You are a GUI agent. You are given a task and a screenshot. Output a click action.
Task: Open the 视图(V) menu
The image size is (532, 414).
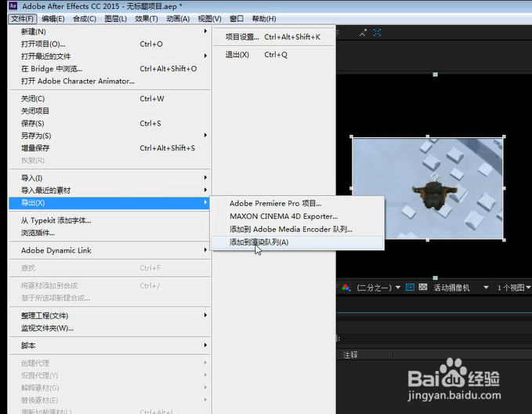tap(209, 19)
